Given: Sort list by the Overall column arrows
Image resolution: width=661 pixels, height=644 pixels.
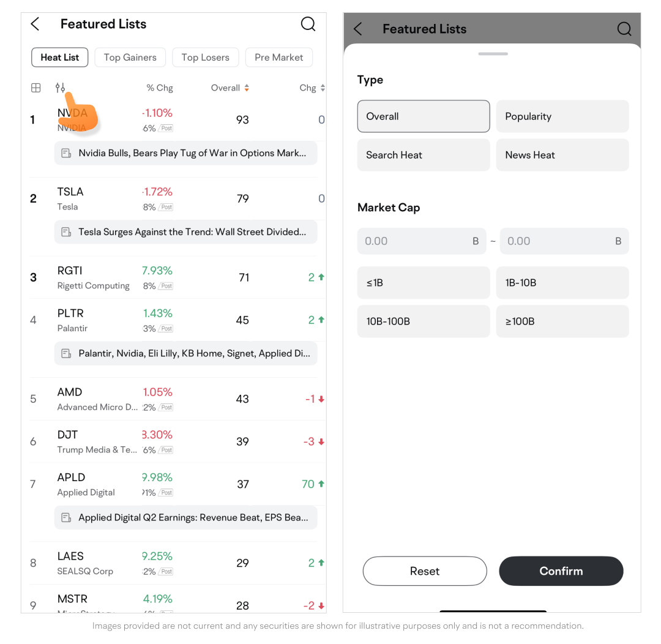Looking at the screenshot, I should click(x=247, y=88).
